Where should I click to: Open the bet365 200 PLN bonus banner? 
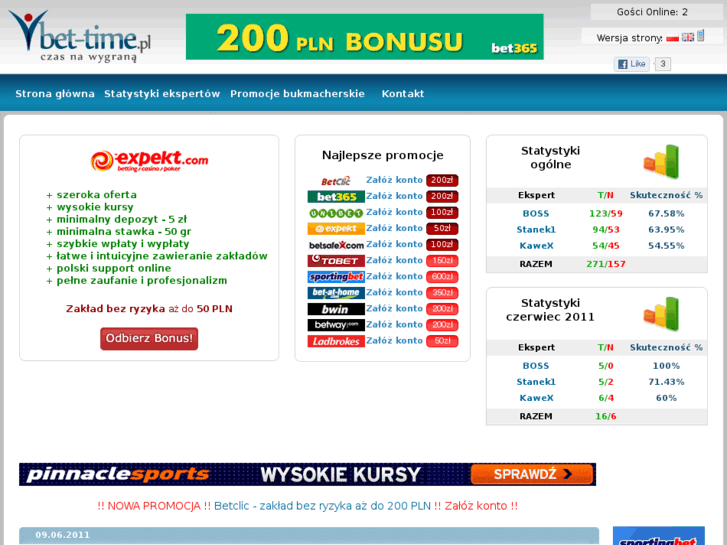point(364,37)
